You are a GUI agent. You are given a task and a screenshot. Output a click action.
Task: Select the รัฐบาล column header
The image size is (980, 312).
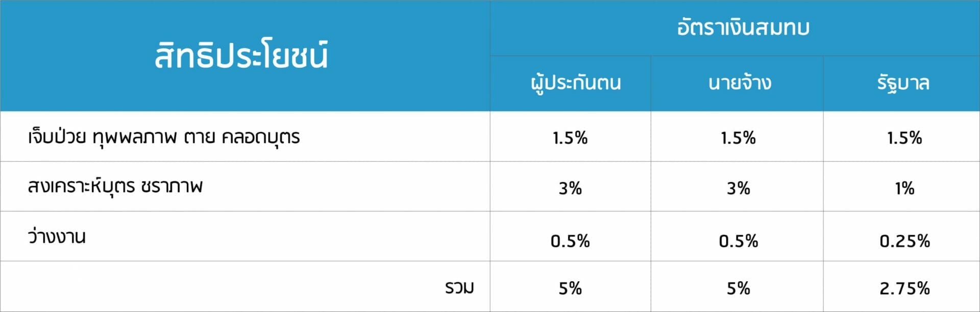click(x=903, y=83)
